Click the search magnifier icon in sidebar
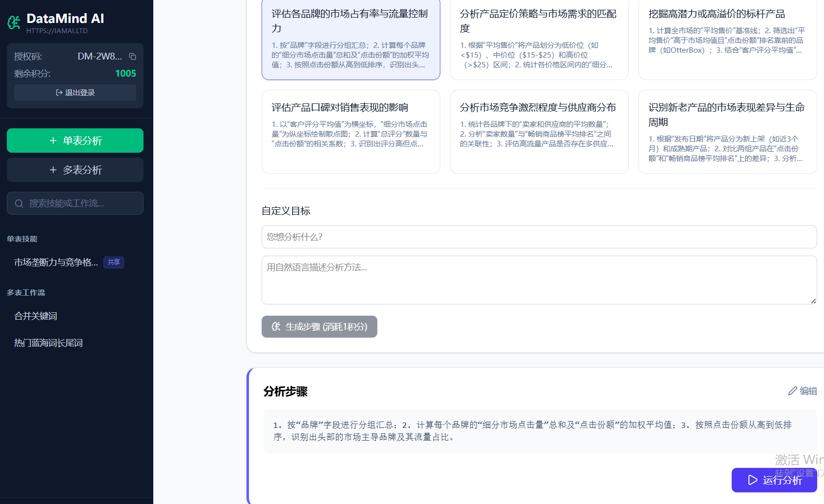Viewport: 824px width, 504px height. [19, 203]
